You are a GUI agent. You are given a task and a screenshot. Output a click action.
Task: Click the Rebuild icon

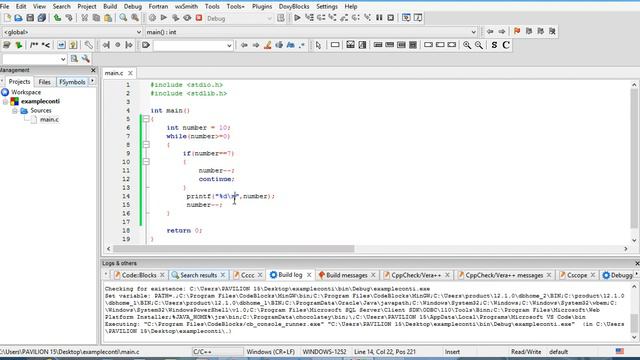pyautogui.click(x=187, y=18)
